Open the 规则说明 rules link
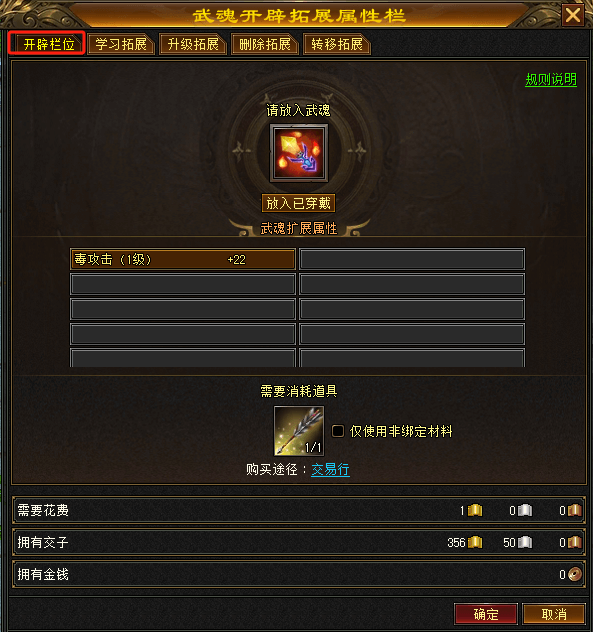Image resolution: width=593 pixels, height=632 pixels. coord(551,79)
